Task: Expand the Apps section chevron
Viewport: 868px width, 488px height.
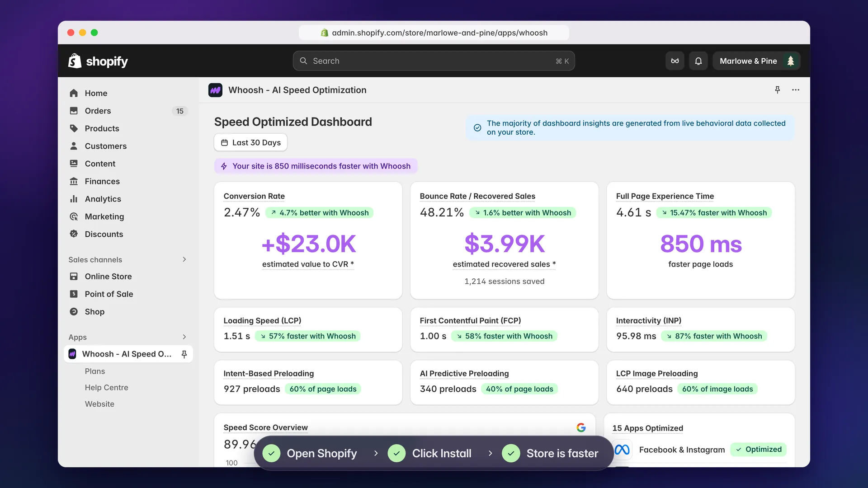Action: pos(184,337)
